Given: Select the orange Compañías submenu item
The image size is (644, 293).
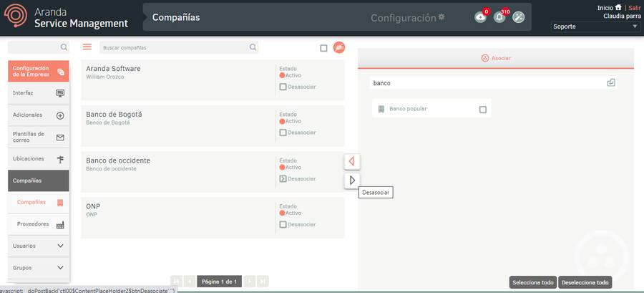Looking at the screenshot, I should (x=39, y=202).
